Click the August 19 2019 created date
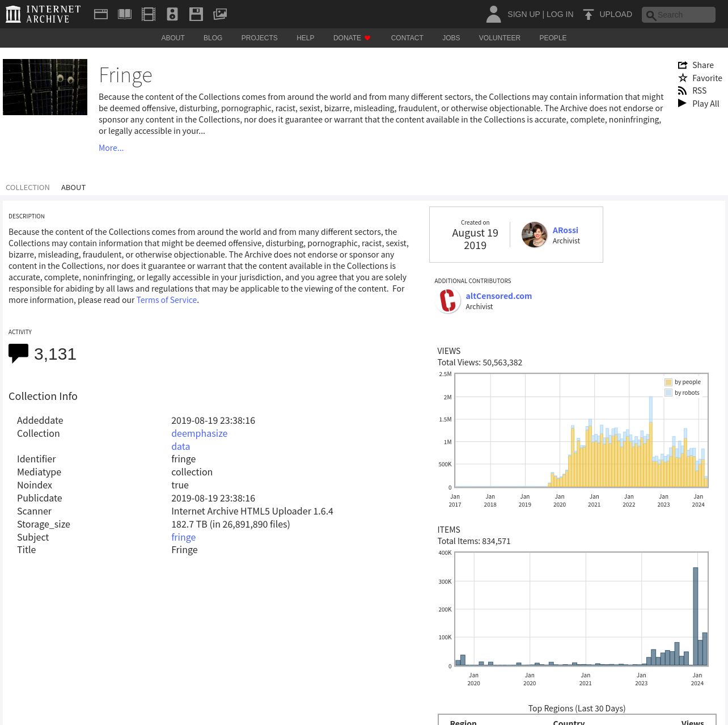 point(475,239)
